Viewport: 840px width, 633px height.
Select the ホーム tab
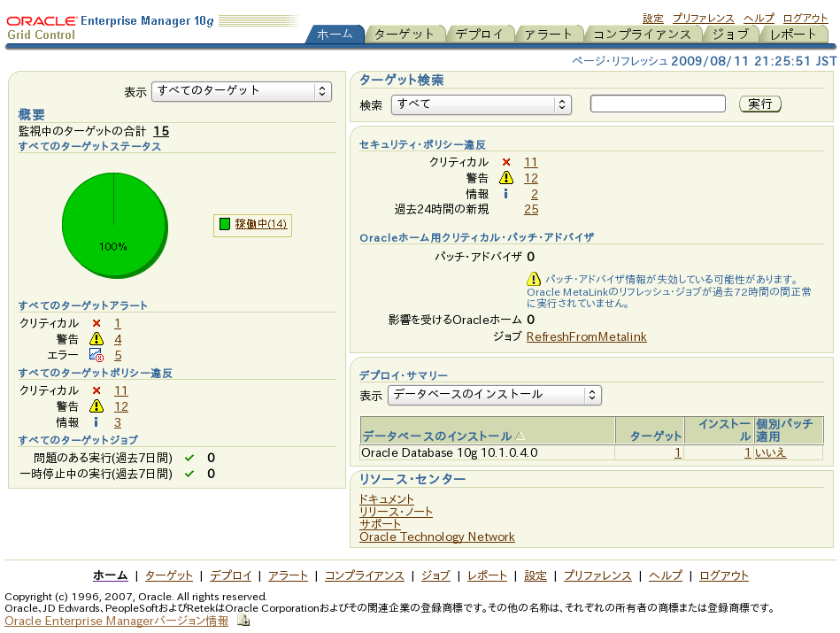click(335, 35)
